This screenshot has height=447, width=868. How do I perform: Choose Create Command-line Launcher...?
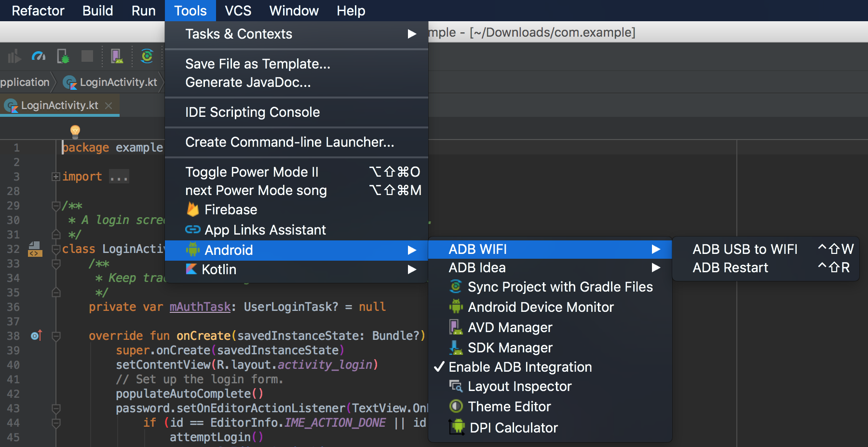[296, 142]
